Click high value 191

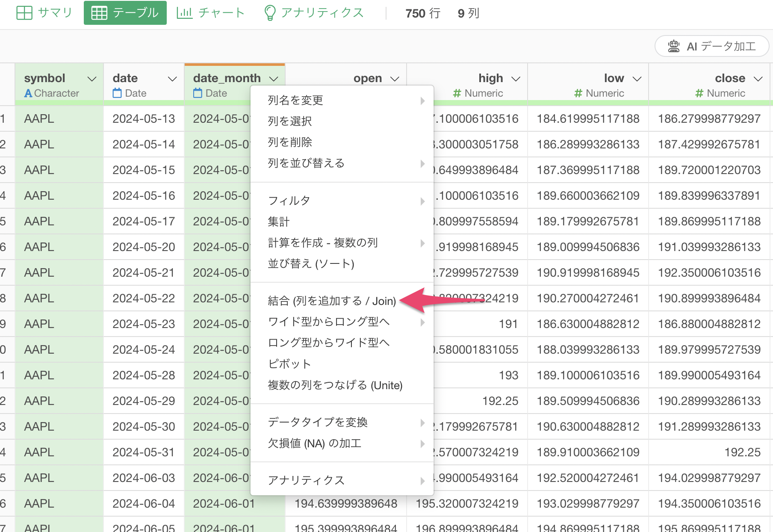508,324
